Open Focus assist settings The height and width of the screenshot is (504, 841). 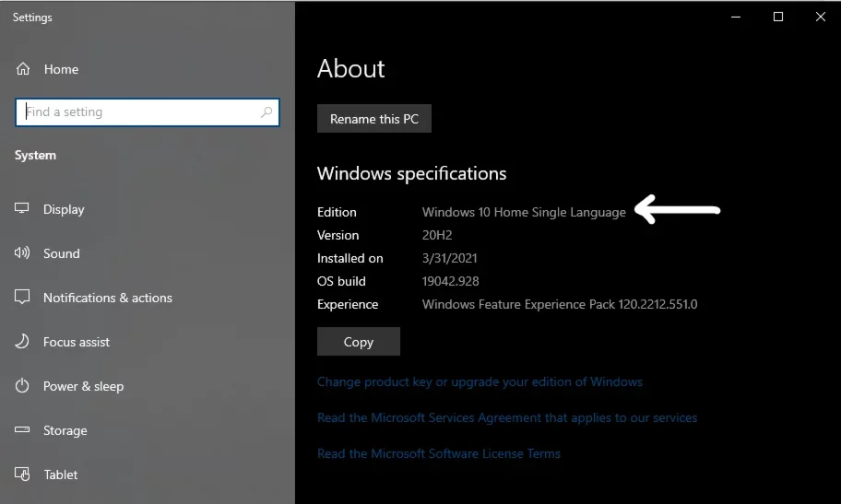[x=77, y=342]
